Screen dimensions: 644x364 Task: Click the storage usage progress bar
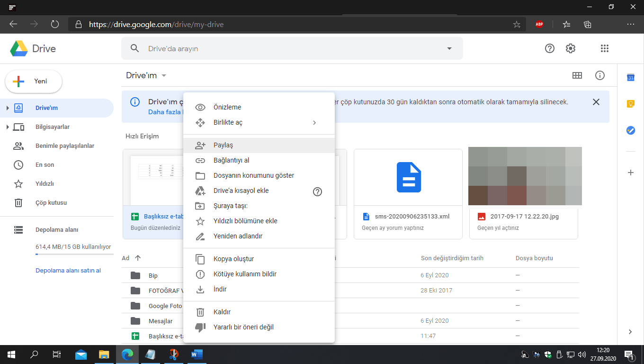pos(74,255)
